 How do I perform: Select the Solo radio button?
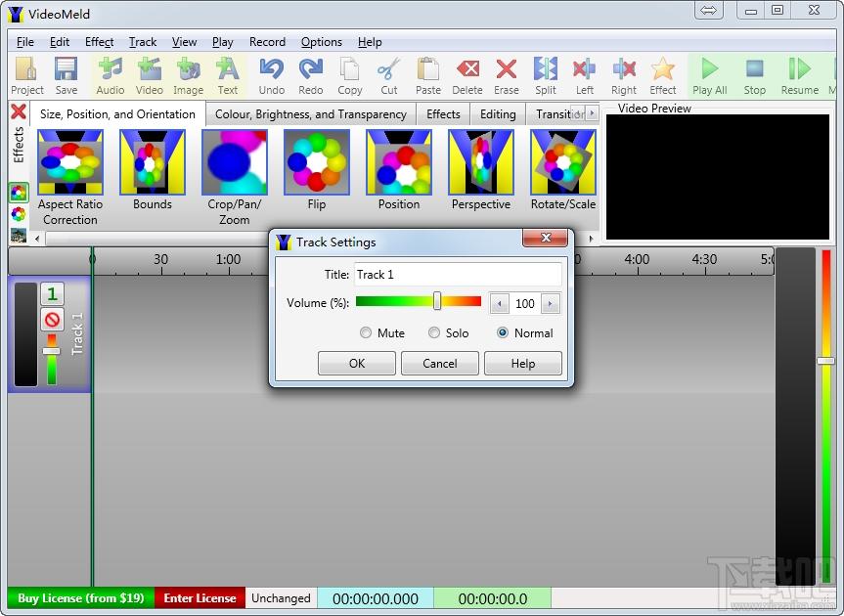434,333
